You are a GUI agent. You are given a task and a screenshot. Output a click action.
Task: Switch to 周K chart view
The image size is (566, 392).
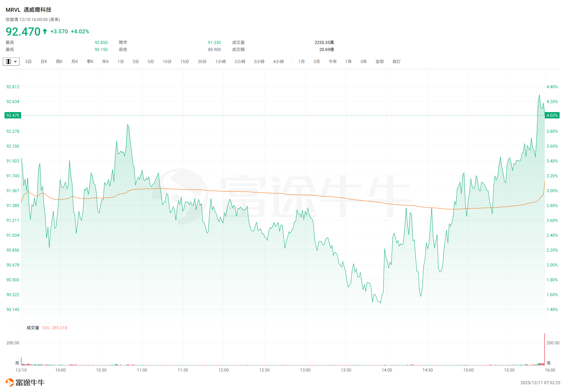(59, 61)
